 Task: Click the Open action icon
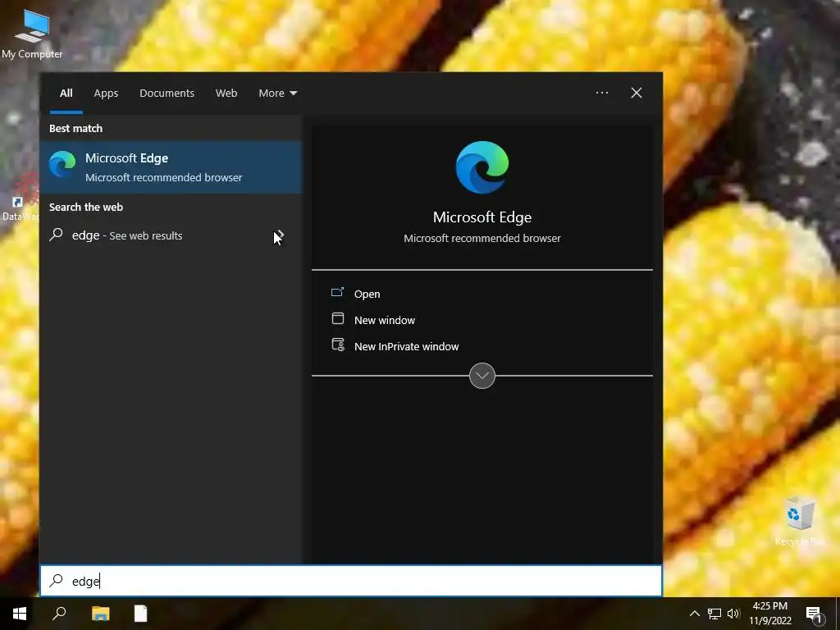[337, 293]
